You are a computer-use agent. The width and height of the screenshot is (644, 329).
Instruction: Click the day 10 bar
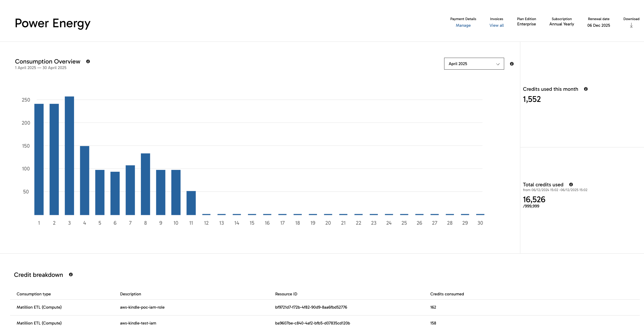176,192
